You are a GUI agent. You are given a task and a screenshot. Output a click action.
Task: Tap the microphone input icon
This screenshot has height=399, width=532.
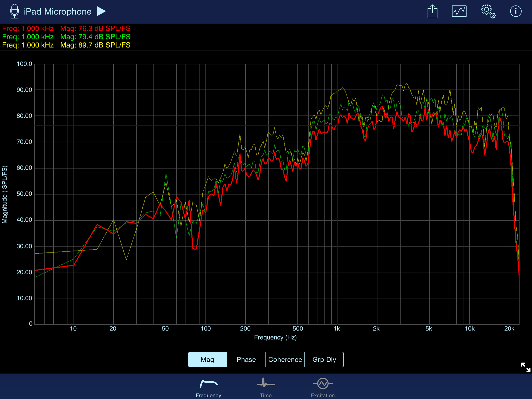click(x=15, y=11)
